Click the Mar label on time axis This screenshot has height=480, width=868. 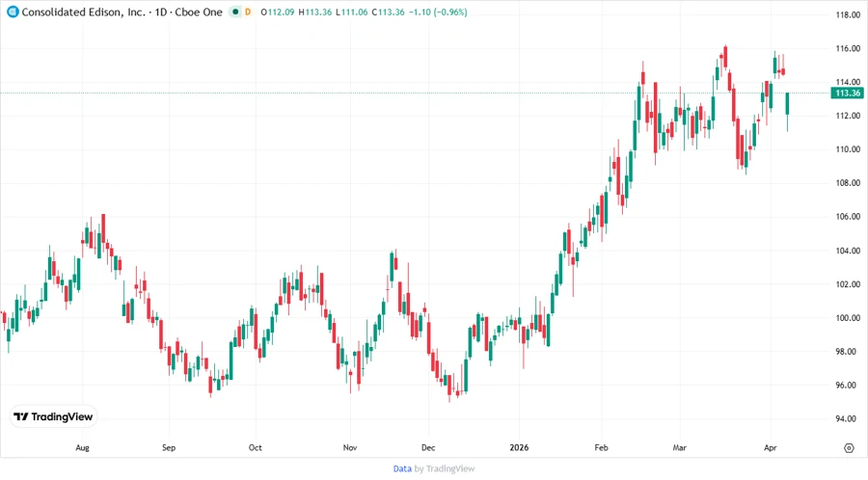[x=679, y=448]
